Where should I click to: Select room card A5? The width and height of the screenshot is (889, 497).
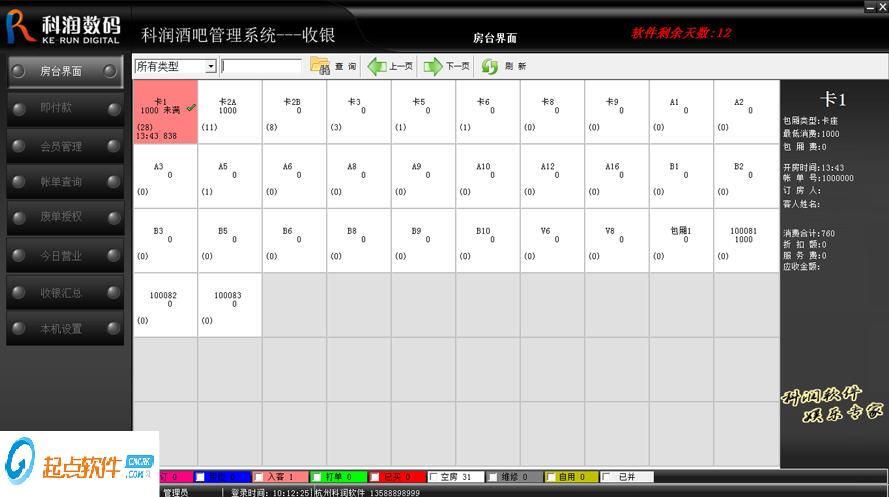pos(230,176)
